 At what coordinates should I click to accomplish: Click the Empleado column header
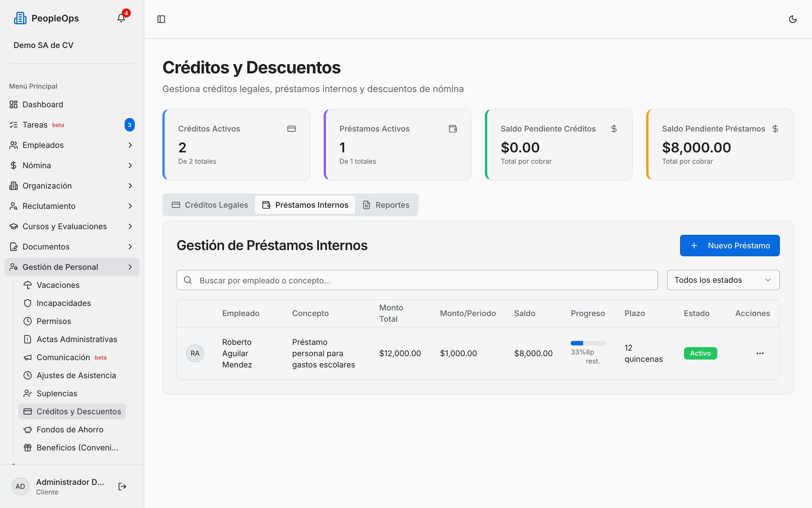240,313
